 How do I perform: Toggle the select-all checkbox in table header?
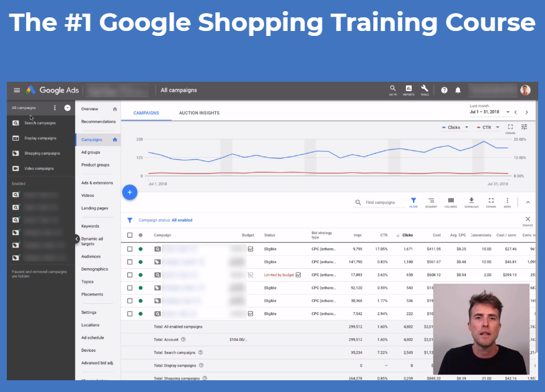[x=130, y=235]
